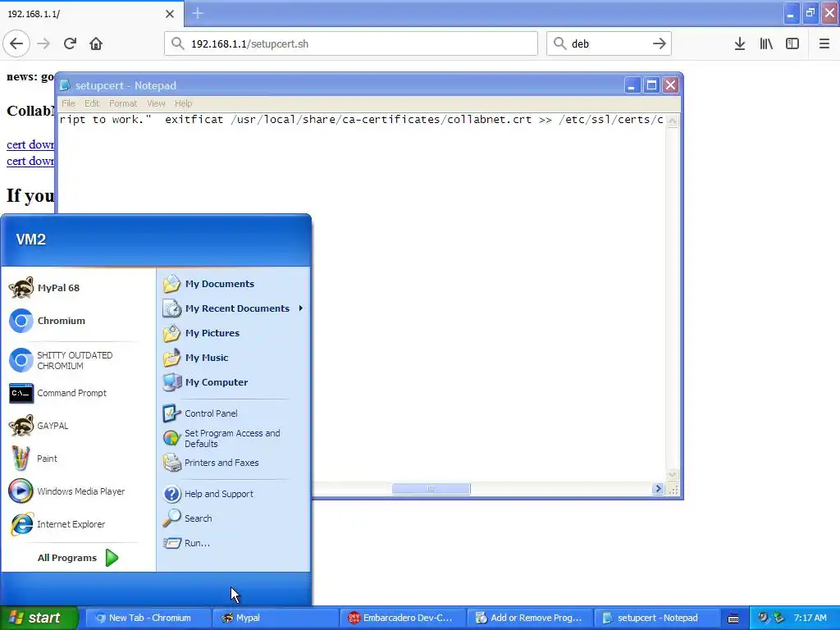Viewport: 840px width, 630px height.
Task: Open Notepad Edit menu
Action: [92, 103]
